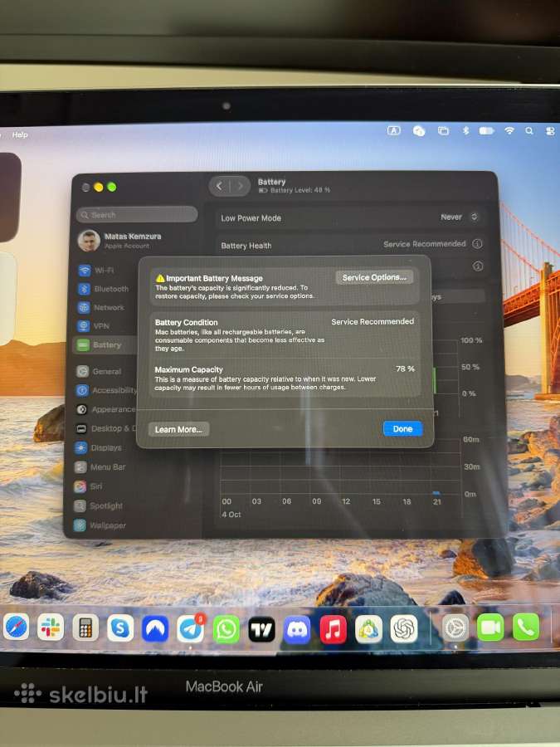Image resolution: width=560 pixels, height=747 pixels.
Task: Open TradingView from the Dock
Action: click(262, 630)
